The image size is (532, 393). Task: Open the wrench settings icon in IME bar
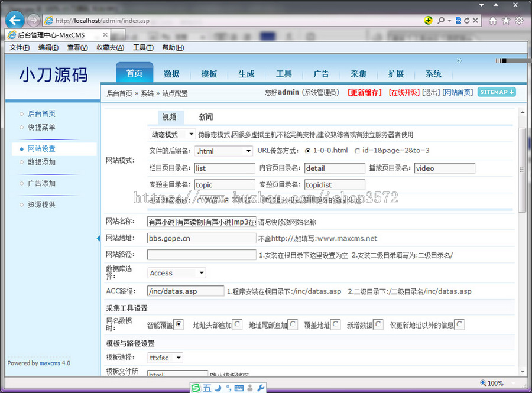point(261,388)
